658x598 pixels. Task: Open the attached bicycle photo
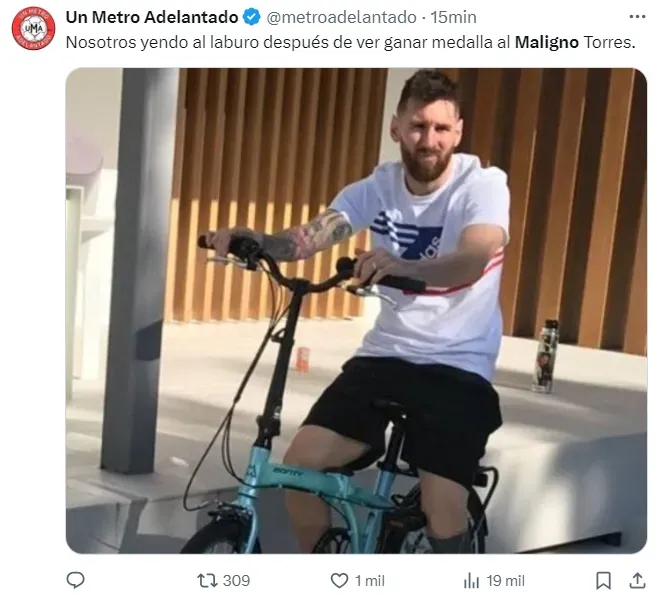click(356, 311)
